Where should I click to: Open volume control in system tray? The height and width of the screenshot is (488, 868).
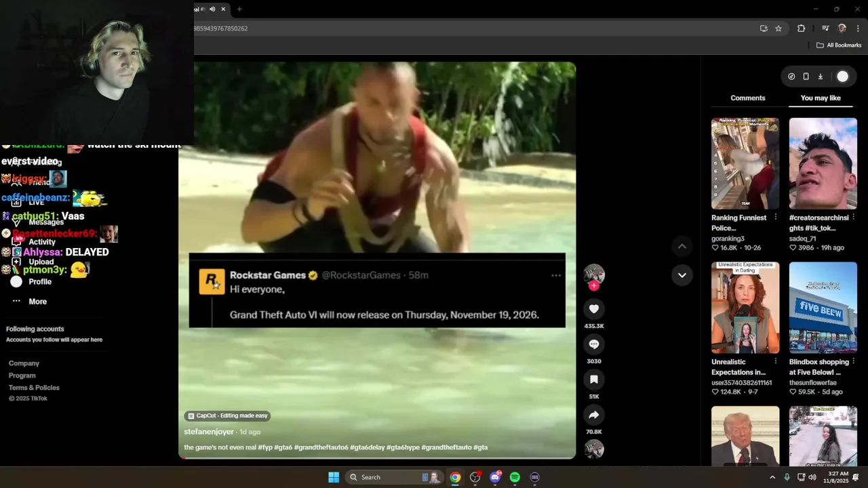(812, 477)
